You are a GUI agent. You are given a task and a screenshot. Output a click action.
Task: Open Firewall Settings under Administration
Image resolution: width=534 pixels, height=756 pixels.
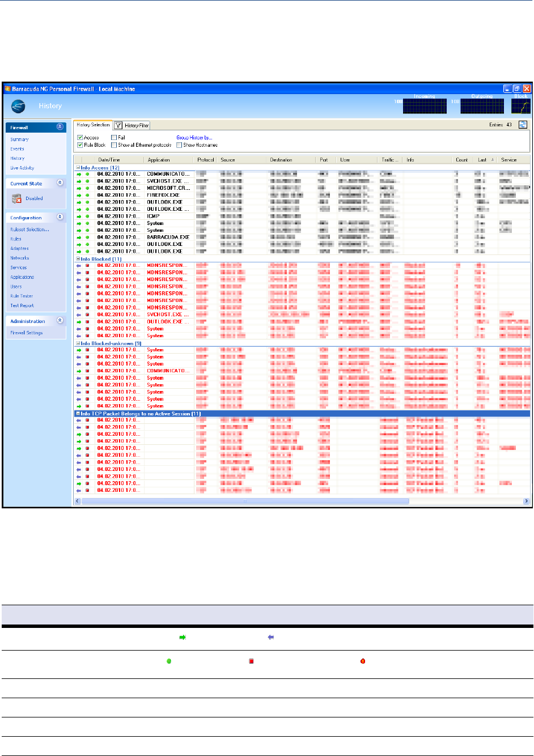pos(27,333)
